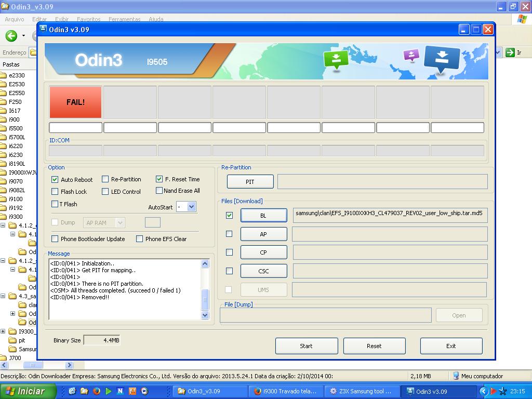This screenshot has height=399, width=532.
Task: Click the Meu computador status bar icon
Action: (456, 376)
